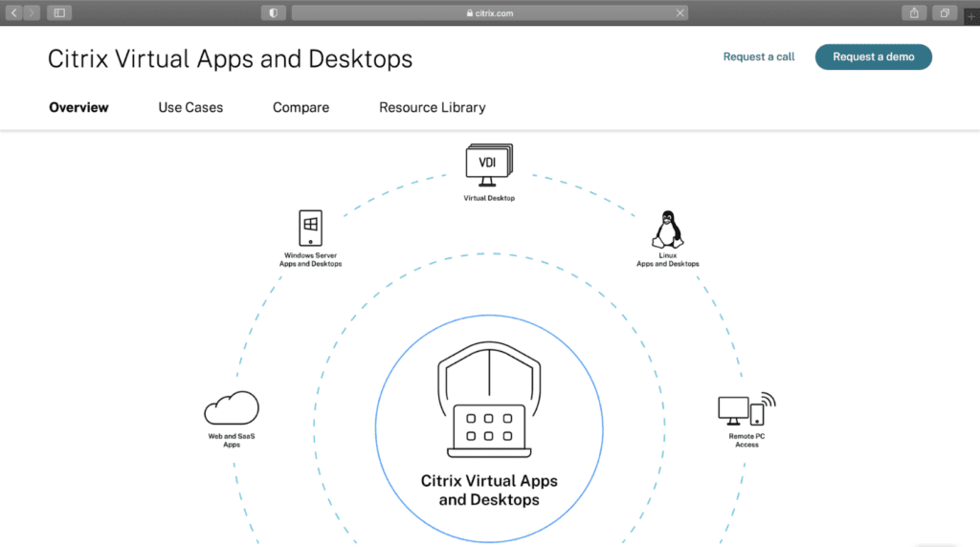This screenshot has width=980, height=547.
Task: Switch to the Use Cases tab
Action: coord(190,107)
